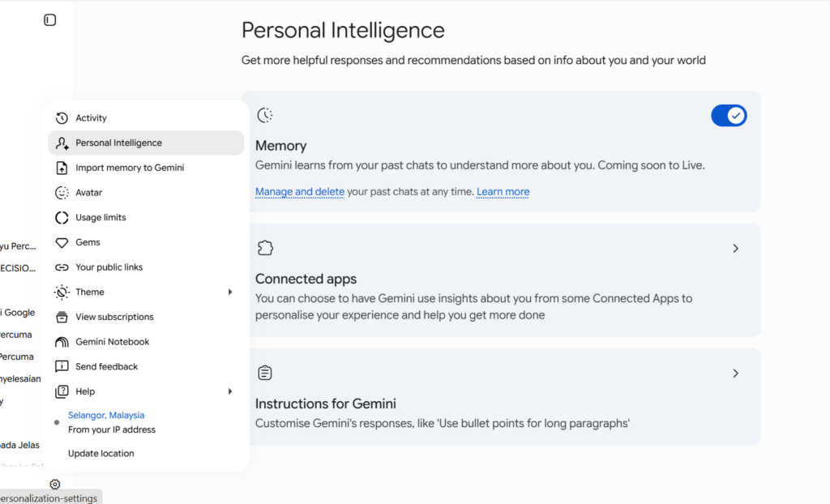Open Connected apps via its chevron

(x=736, y=248)
